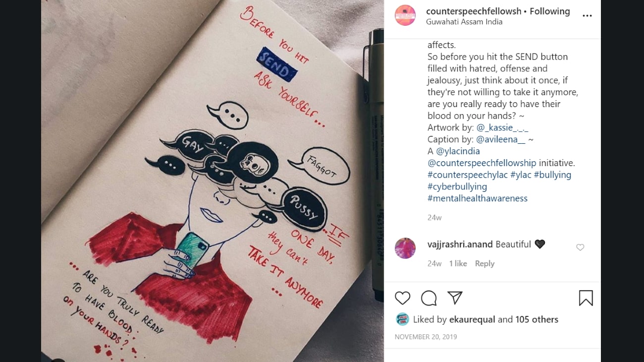The image size is (644, 362).
Task: Visit the @_kassie_._._ artist profile
Action: (502, 127)
